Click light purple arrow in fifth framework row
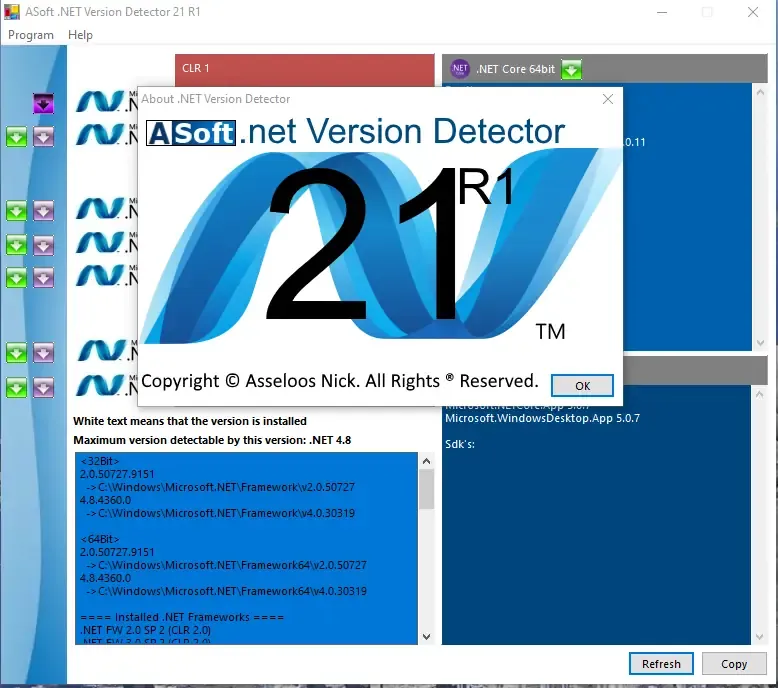778x688 pixels. 44,278
